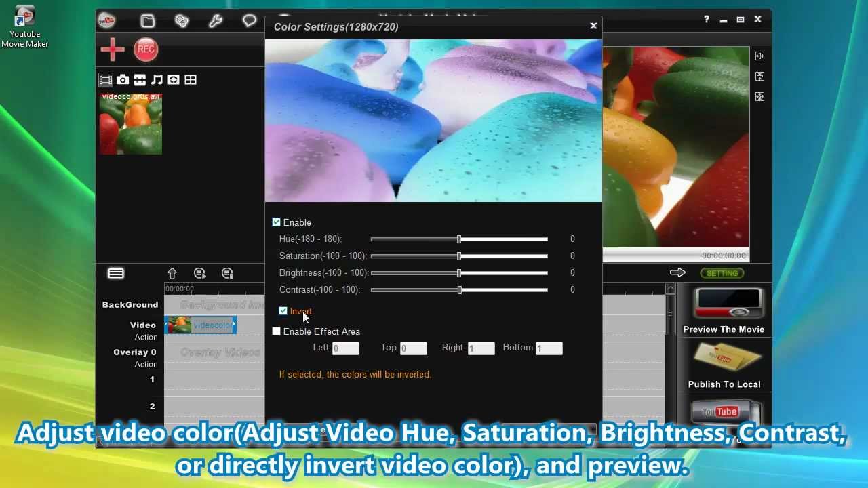The height and width of the screenshot is (488, 868).
Task: Open the transitions icon in media tabs
Action: point(140,80)
